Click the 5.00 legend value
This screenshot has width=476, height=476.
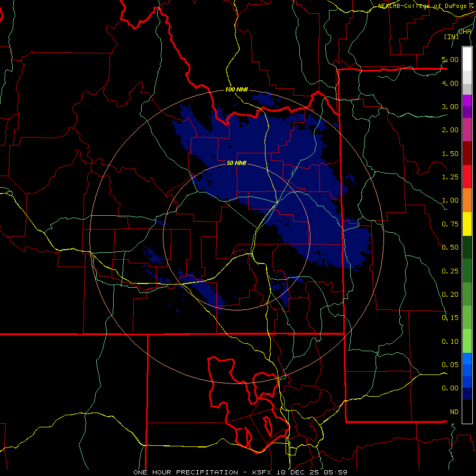pyautogui.click(x=450, y=59)
